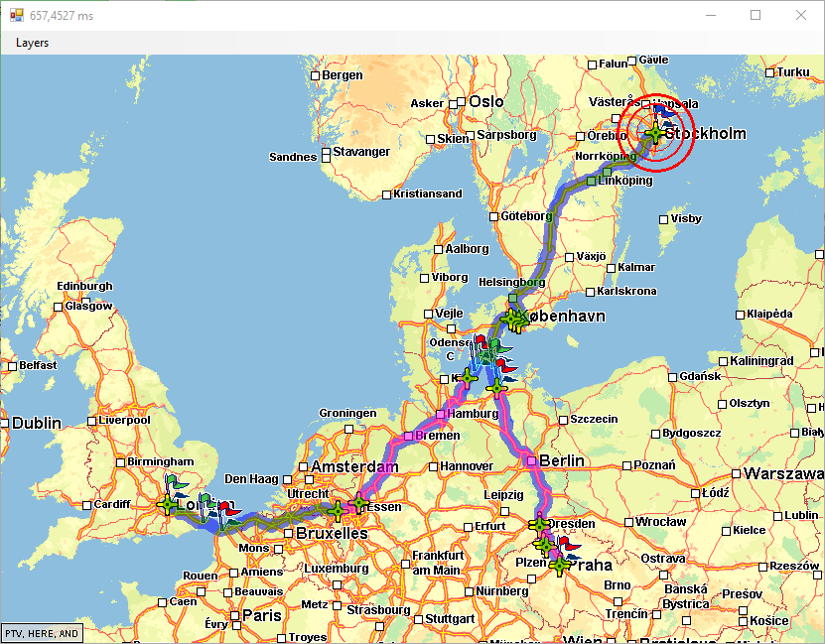Click the Paris city marker square

(235, 615)
